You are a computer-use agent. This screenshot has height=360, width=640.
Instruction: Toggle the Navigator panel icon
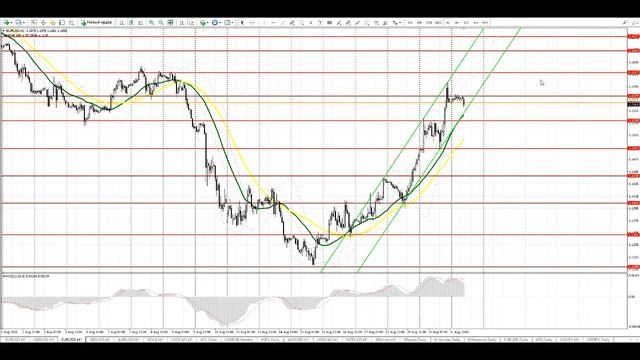coord(52,22)
